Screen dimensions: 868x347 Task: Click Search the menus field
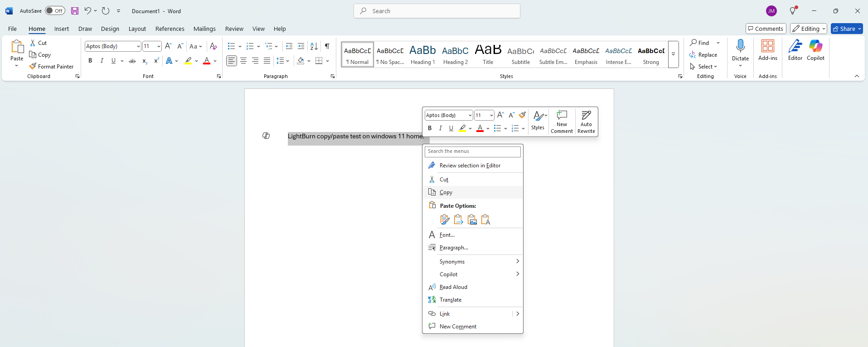[473, 152]
